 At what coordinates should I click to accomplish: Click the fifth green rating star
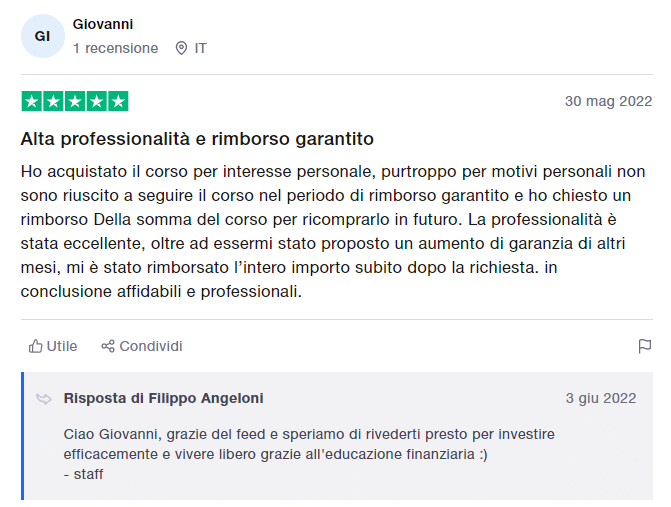pyautogui.click(x=118, y=101)
